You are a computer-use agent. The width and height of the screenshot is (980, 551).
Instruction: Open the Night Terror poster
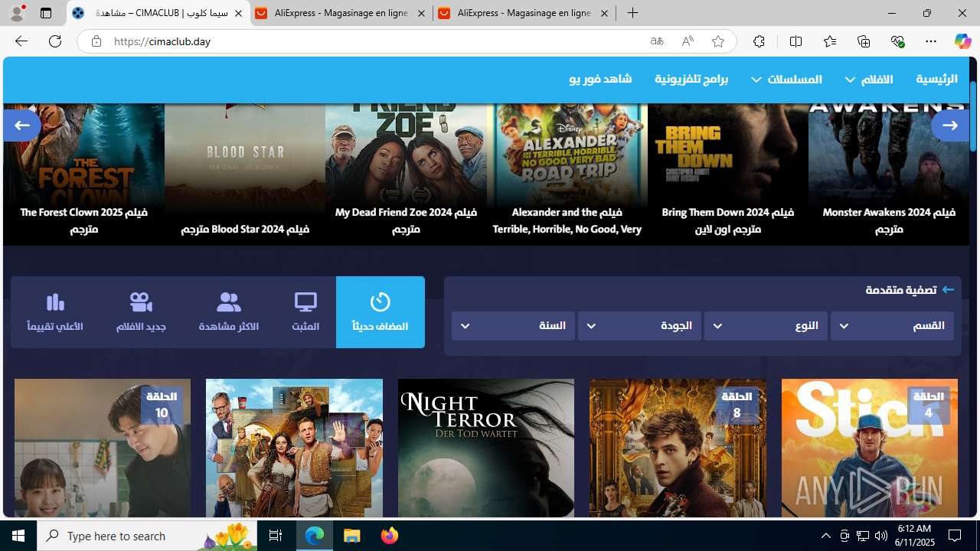(486, 448)
